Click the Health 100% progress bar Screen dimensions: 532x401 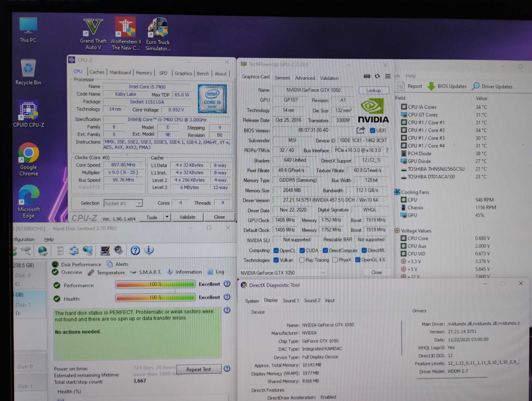pyautogui.click(x=155, y=297)
